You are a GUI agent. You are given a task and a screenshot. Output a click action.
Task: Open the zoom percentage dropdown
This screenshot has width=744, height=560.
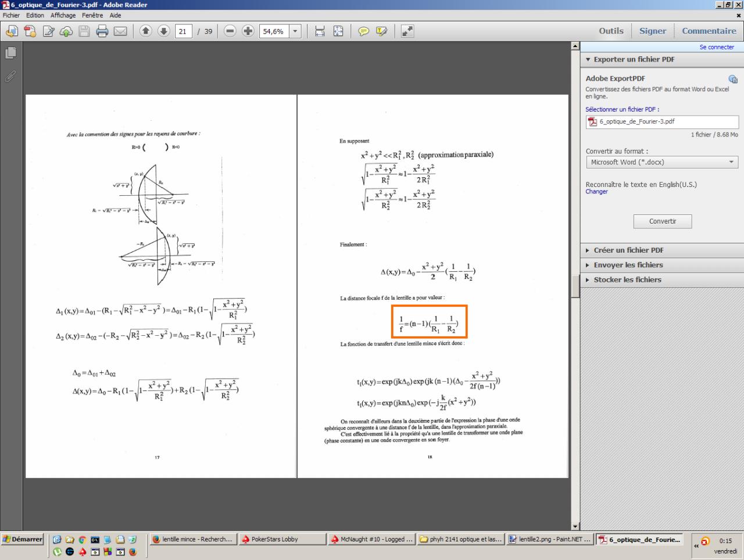click(x=295, y=31)
